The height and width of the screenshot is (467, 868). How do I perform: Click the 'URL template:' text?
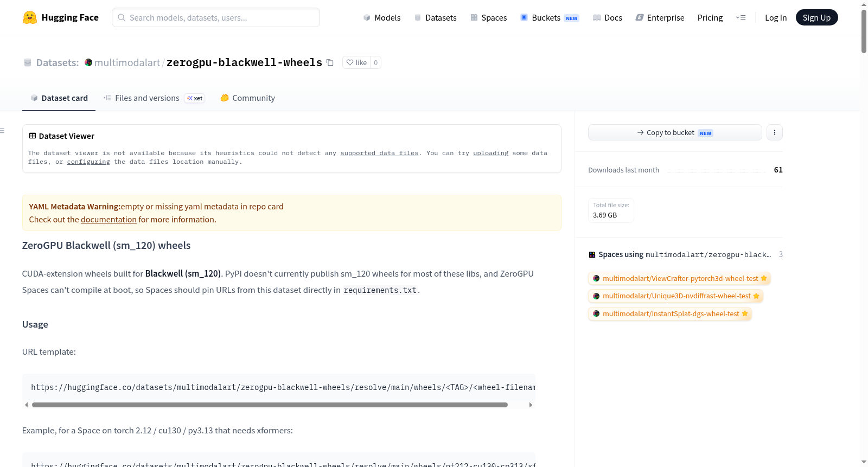pos(49,352)
